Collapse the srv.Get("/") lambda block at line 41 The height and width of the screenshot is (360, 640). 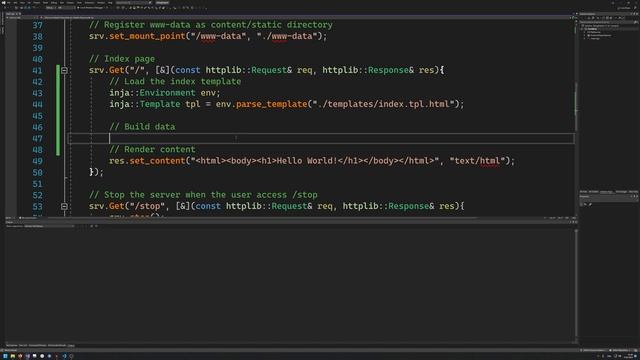(x=64, y=70)
